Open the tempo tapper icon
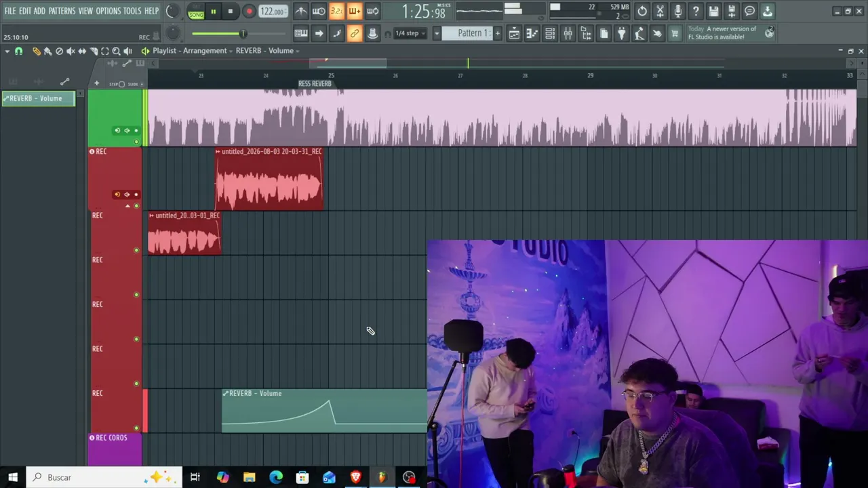The height and width of the screenshot is (488, 868). pos(639,33)
